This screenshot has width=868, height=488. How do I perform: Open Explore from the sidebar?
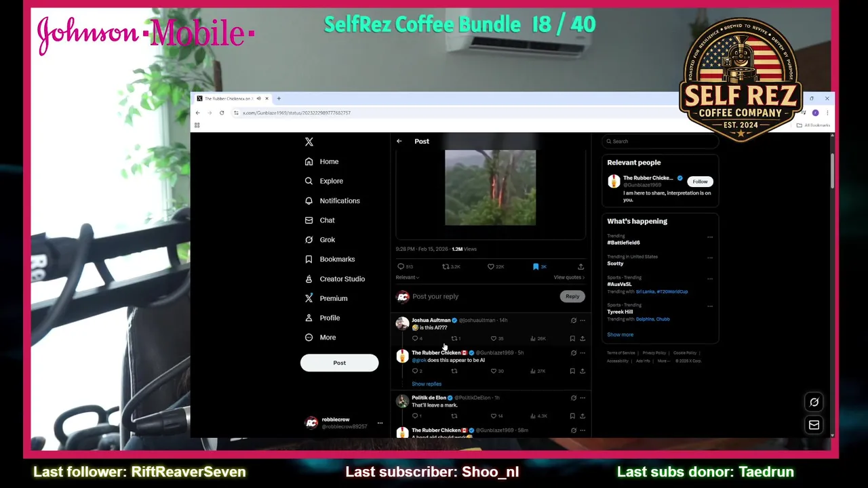click(x=324, y=181)
